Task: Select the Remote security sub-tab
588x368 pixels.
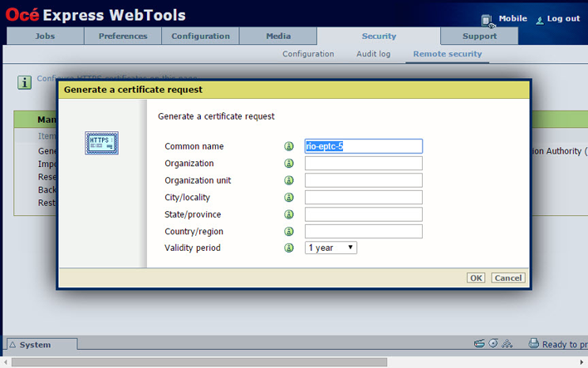Action: (448, 54)
